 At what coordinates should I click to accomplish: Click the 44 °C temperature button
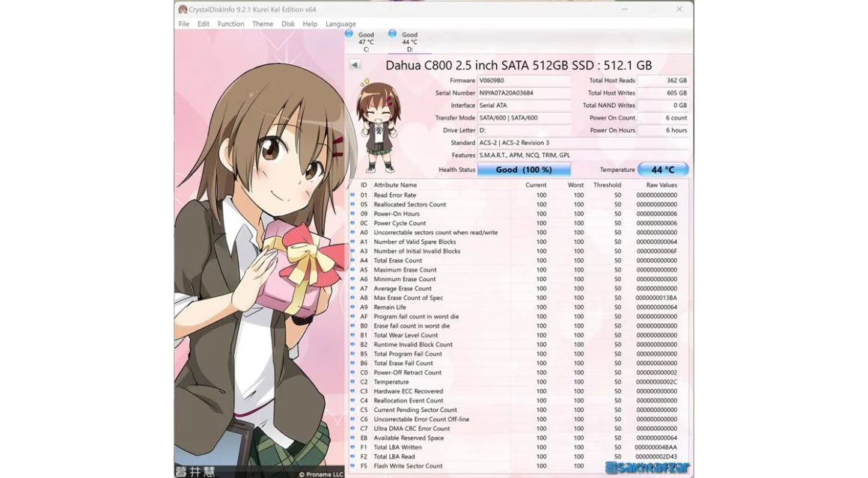[x=663, y=170]
